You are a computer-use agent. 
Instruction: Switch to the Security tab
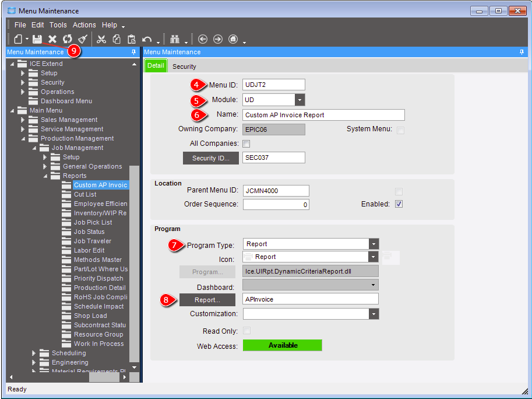[184, 66]
